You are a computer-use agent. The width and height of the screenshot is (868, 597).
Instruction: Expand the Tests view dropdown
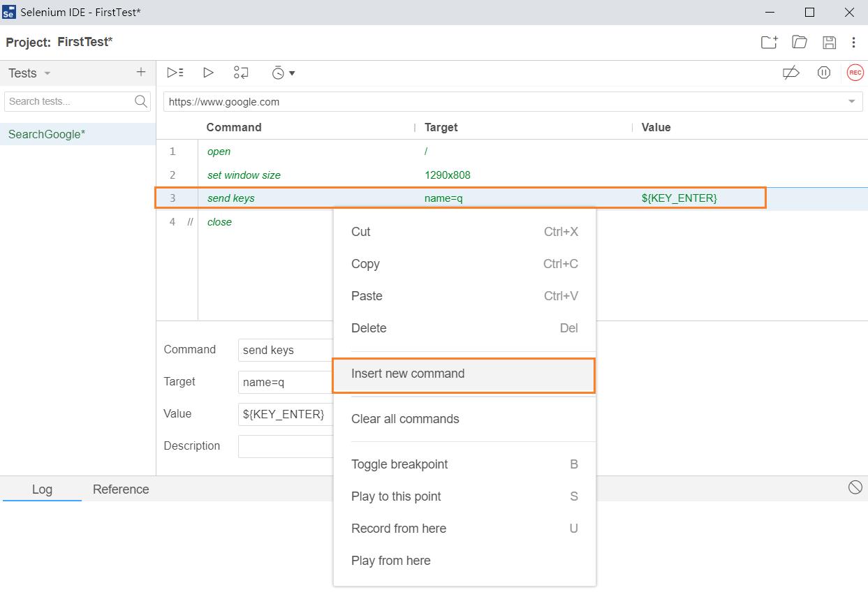coord(47,73)
